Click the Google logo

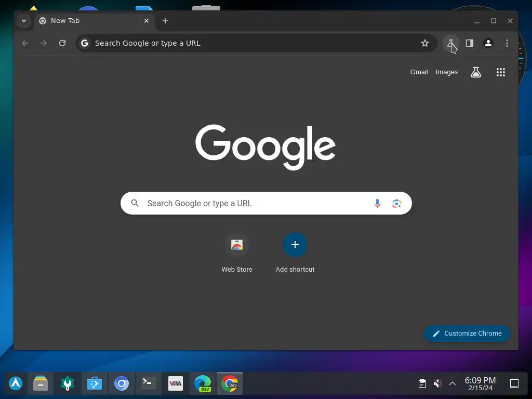coord(265,147)
